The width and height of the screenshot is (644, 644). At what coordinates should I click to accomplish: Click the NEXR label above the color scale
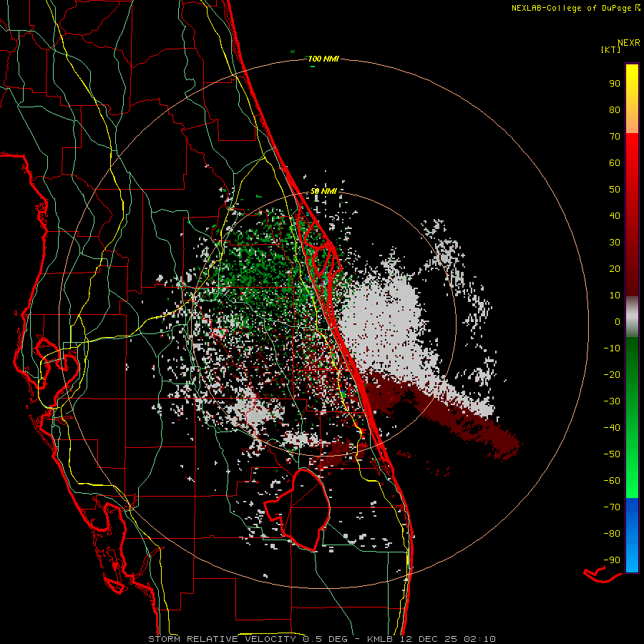pyautogui.click(x=629, y=43)
